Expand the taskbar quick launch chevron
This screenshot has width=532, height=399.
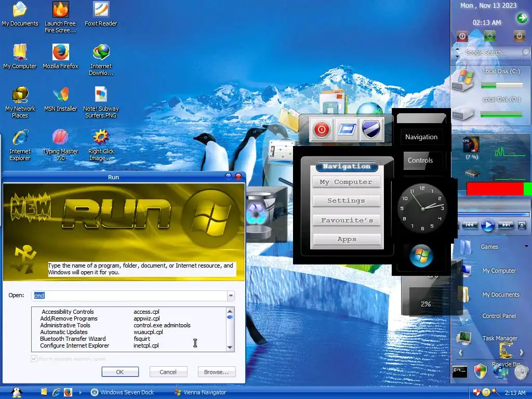(x=81, y=392)
